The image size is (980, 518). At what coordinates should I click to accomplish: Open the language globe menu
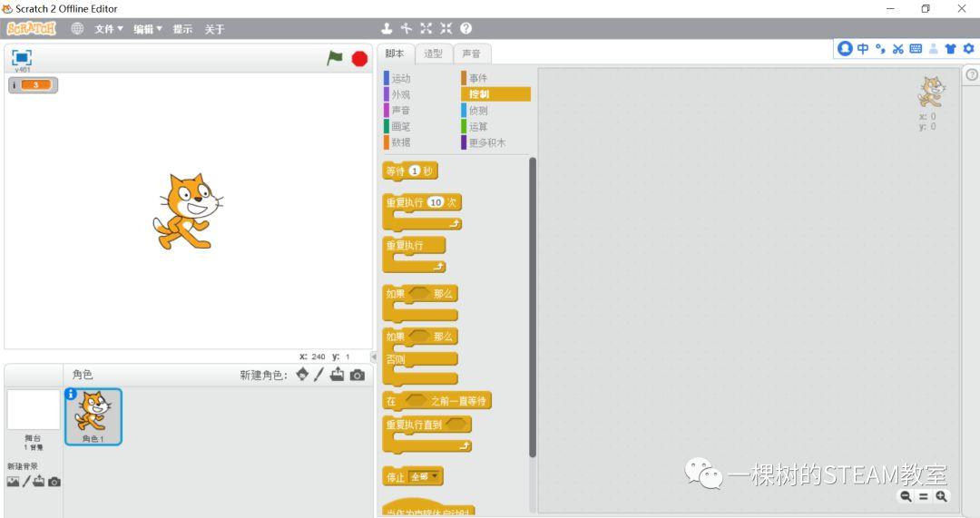point(77,29)
